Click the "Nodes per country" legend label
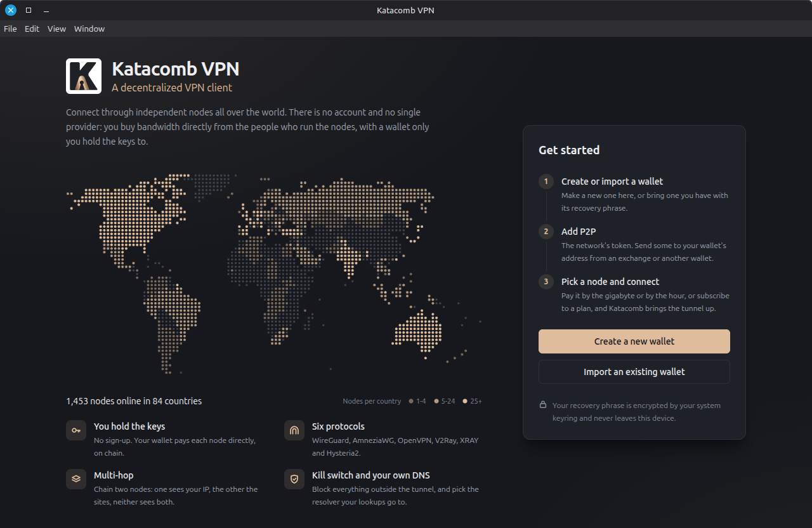This screenshot has width=812, height=528. (372, 401)
